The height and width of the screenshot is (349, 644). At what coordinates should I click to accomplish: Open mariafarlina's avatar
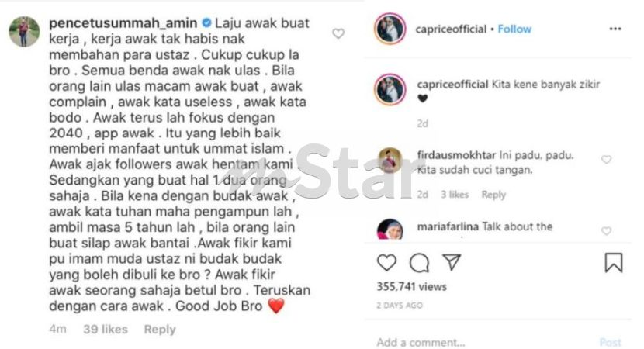pyautogui.click(x=390, y=230)
